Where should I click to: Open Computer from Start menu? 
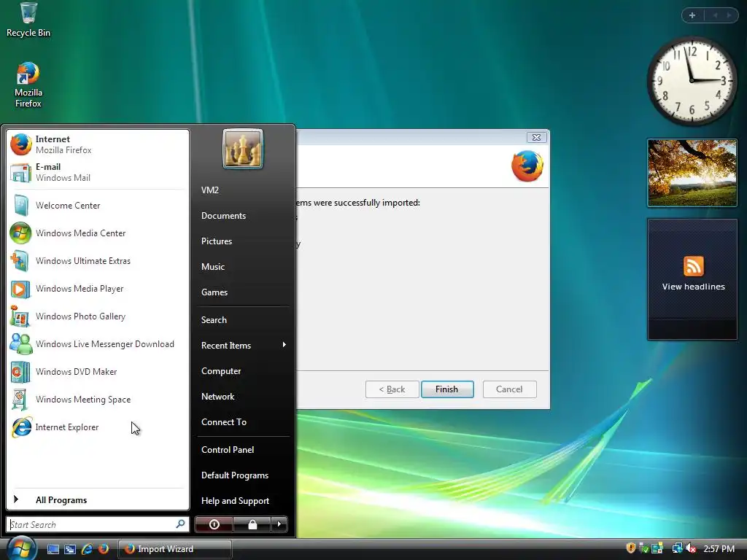[x=243, y=371]
